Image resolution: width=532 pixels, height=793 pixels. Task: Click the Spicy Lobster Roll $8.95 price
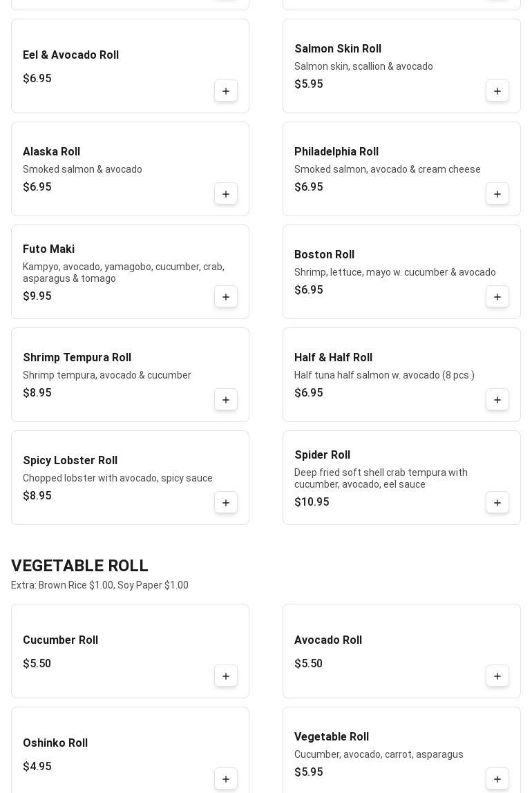click(37, 496)
